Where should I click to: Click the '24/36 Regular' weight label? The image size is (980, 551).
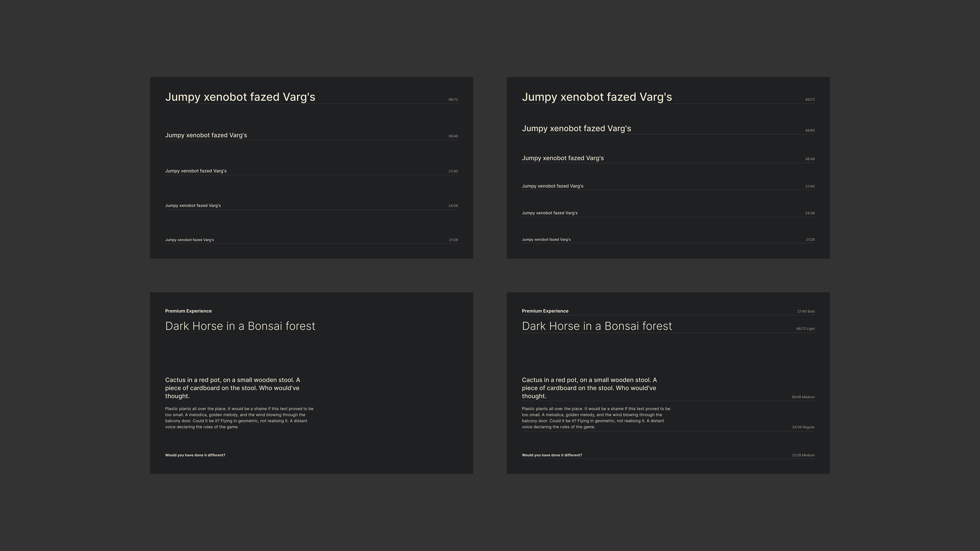804,427
